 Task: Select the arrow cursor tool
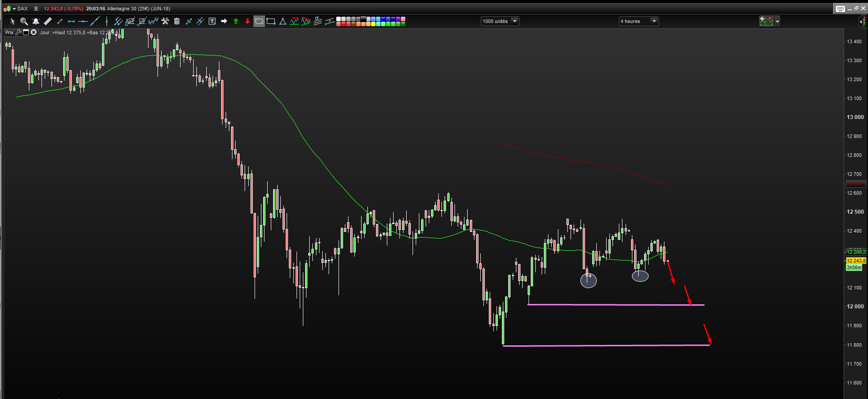point(12,21)
